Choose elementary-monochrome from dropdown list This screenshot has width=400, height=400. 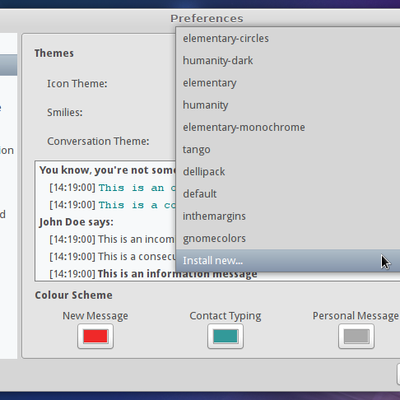(288, 127)
